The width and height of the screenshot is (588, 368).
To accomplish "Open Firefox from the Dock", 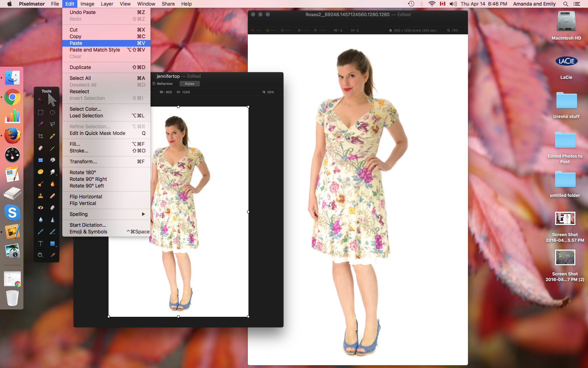I will tap(12, 135).
